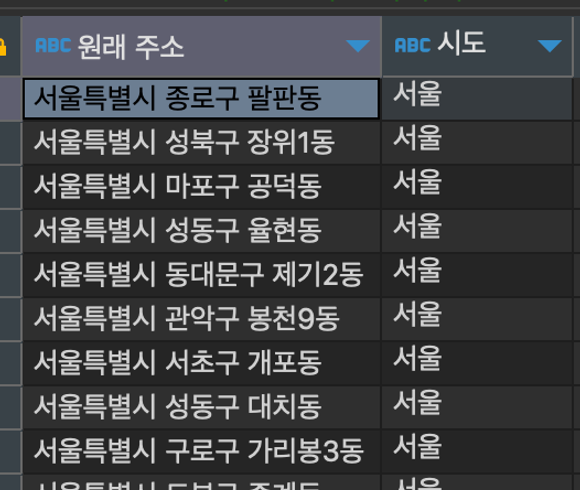The height and width of the screenshot is (490, 580).
Task: Open the 원래 주소 column dropdown arrow
Action: [x=358, y=46]
